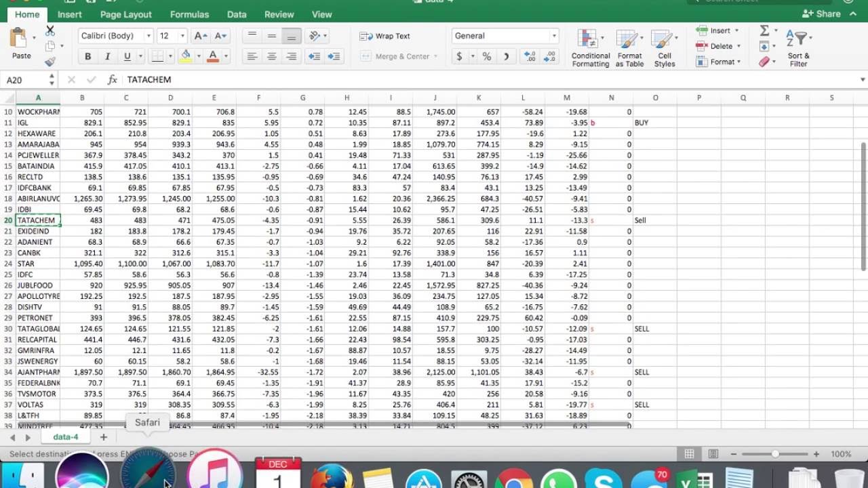Toggle Bold formatting
Viewport: 868px width, 488px height.
tap(87, 56)
